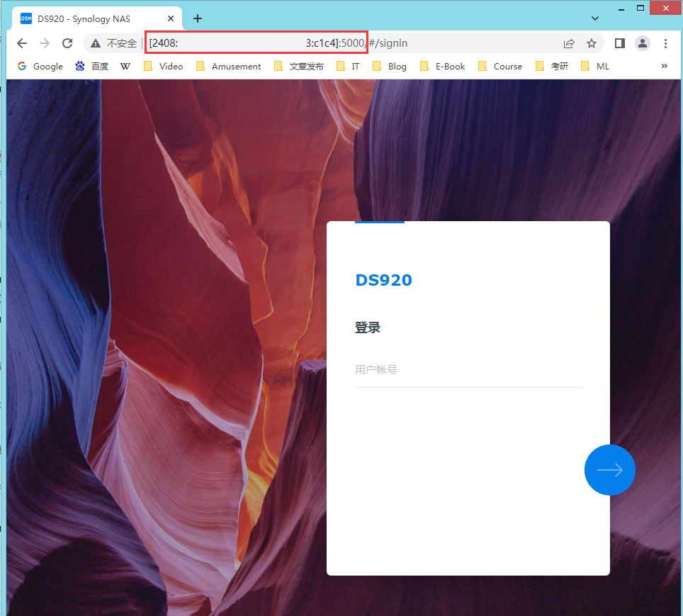This screenshot has width=683, height=616.
Task: Close the DS920 Synology NAS tab
Action: click(171, 18)
